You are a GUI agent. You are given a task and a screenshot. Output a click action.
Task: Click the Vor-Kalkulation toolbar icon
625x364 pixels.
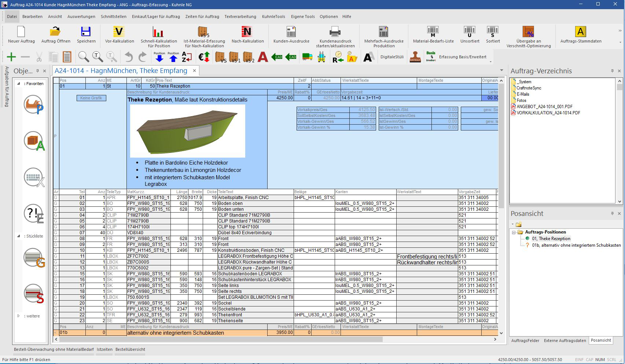[119, 32]
